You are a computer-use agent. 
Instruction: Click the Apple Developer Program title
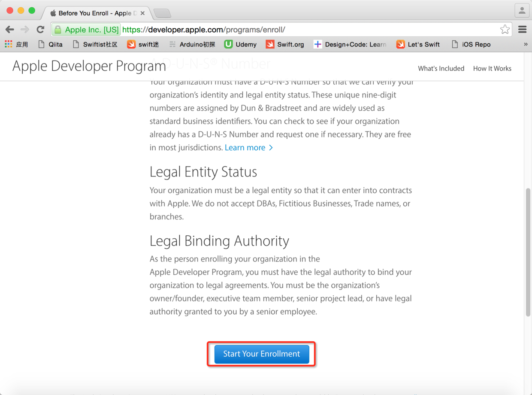pos(89,66)
